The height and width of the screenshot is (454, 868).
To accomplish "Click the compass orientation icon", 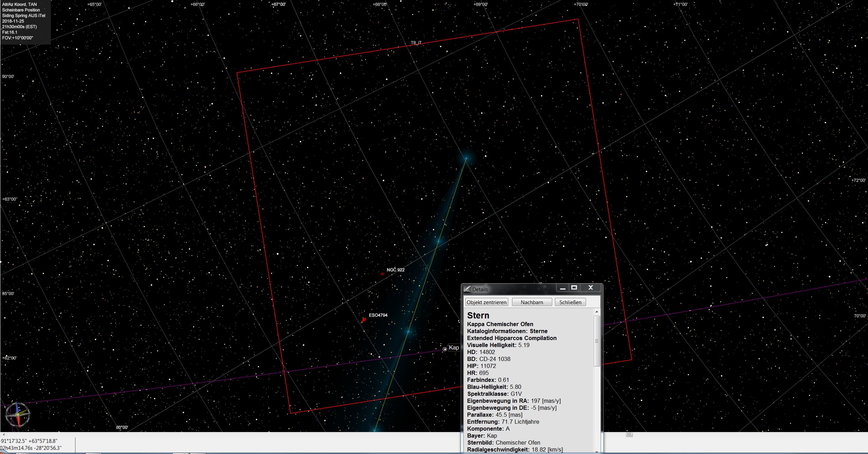I will pos(17,415).
